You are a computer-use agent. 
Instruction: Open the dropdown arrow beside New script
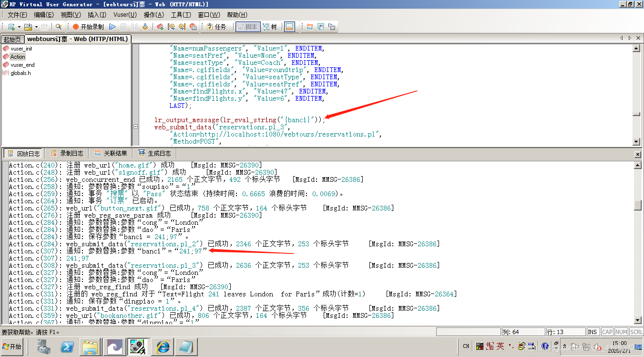pyautogui.click(x=19, y=27)
